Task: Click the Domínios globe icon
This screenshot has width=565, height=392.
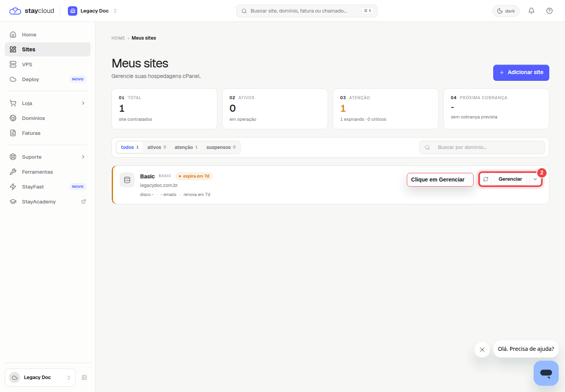Action: point(13,118)
